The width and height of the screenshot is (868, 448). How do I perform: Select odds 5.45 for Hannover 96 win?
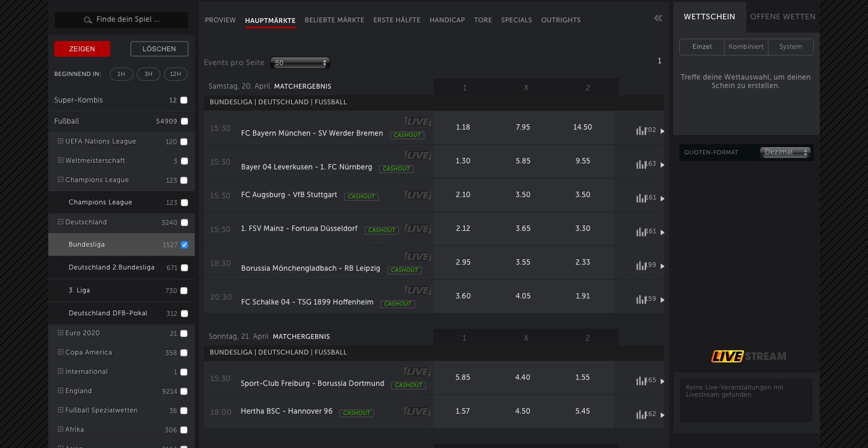click(583, 411)
